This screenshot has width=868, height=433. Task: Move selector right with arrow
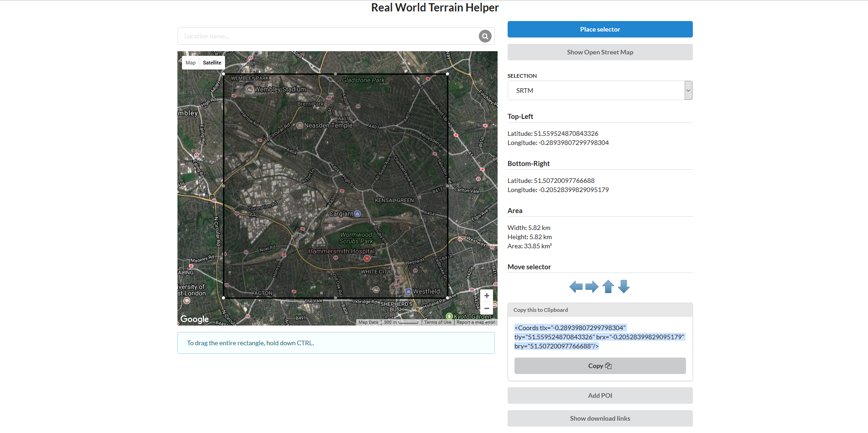pos(592,287)
